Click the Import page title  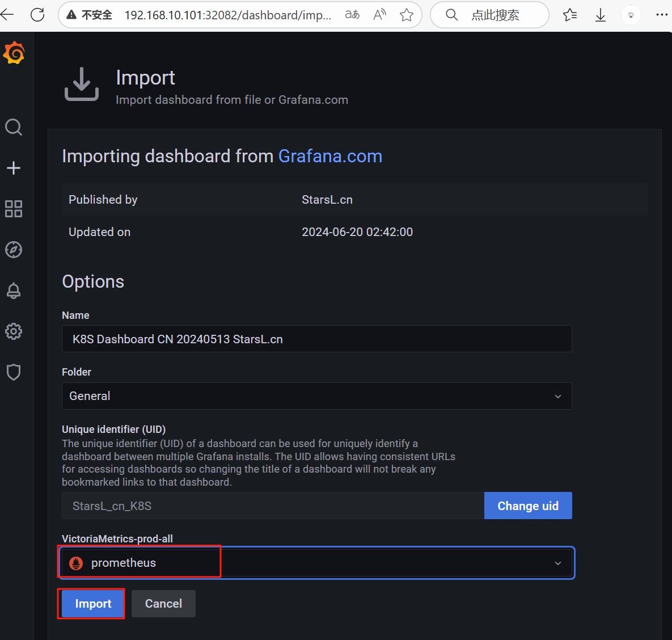(145, 78)
